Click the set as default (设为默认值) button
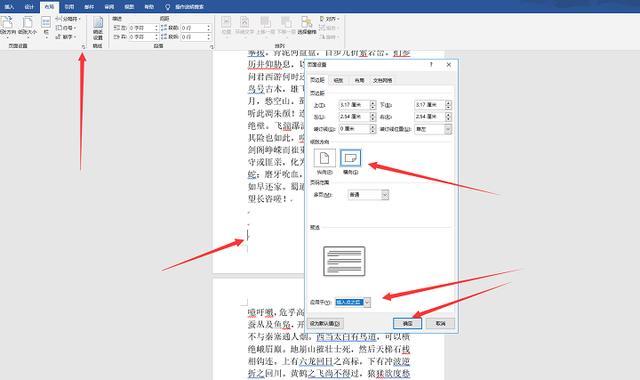Image resolution: width=640 pixels, height=380 pixels. click(x=325, y=323)
